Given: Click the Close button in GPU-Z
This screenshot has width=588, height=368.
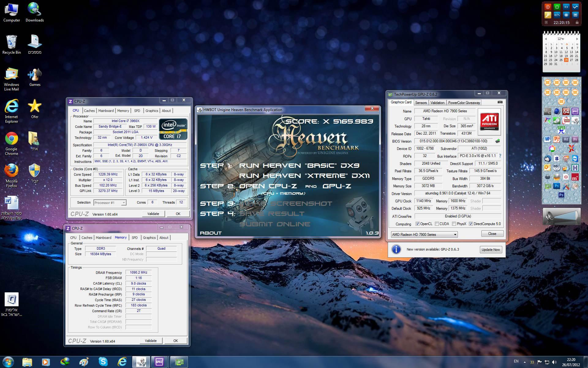Looking at the screenshot, I should [492, 234].
